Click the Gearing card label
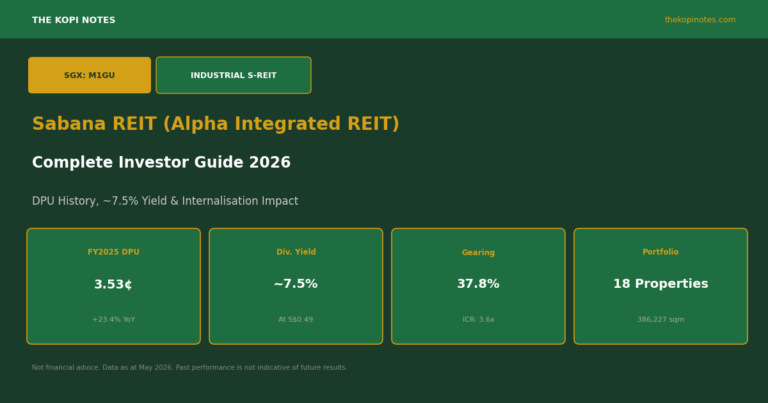Screen dimensions: 768x403 478,253
